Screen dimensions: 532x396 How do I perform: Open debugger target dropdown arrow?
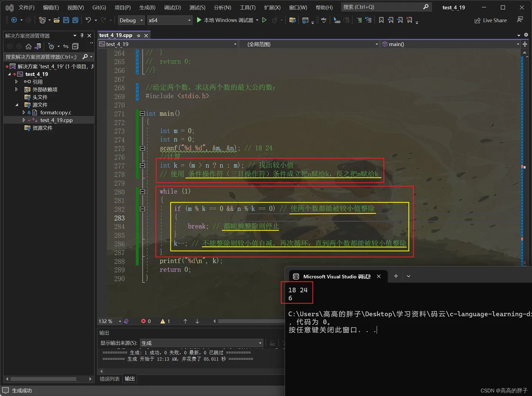[257, 20]
